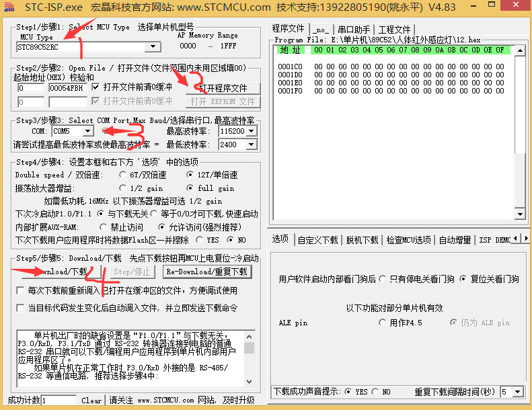Switch to the 检查MCU选项 tab
Viewport: 532px width, 410px height.
point(408,240)
